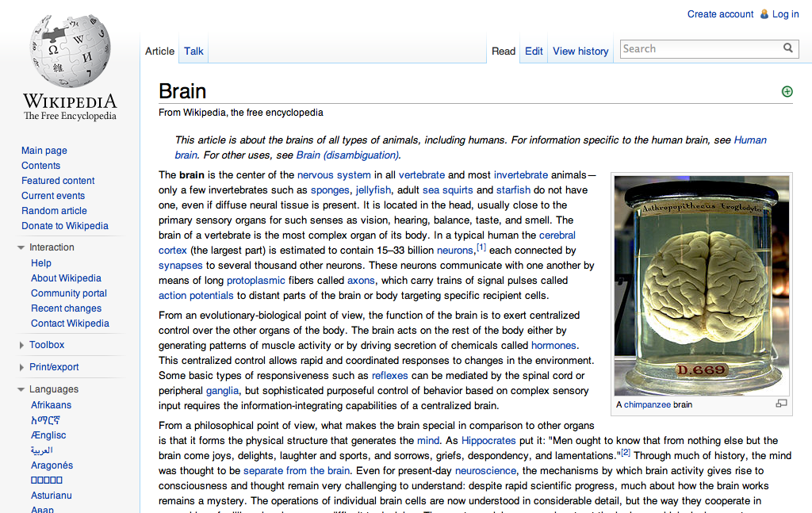Follow the mind link
Screen dimensions: 812x513
point(427,441)
